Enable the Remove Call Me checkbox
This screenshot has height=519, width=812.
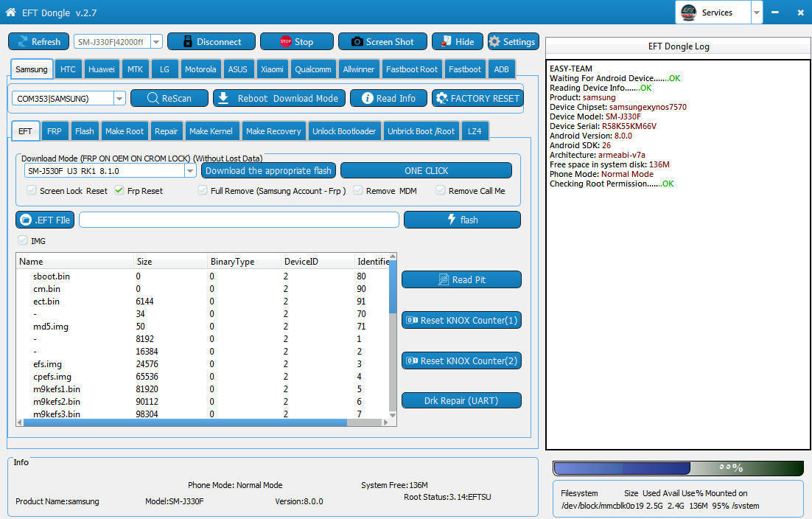440,190
